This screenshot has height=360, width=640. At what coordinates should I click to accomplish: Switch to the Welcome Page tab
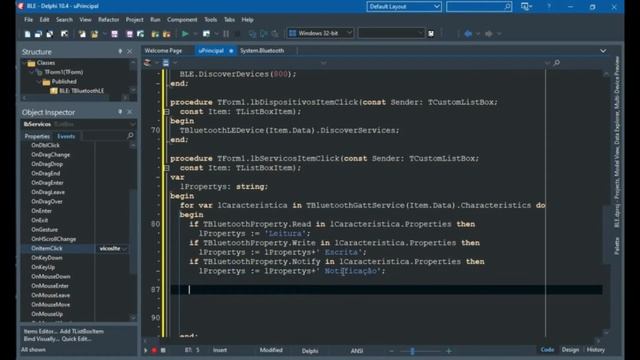point(163,51)
